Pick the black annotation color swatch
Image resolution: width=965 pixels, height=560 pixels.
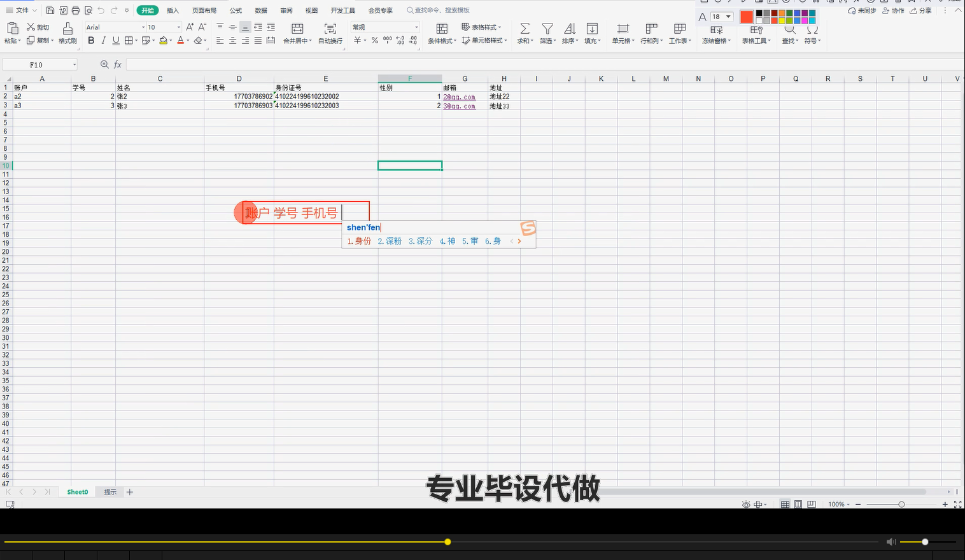[759, 13]
